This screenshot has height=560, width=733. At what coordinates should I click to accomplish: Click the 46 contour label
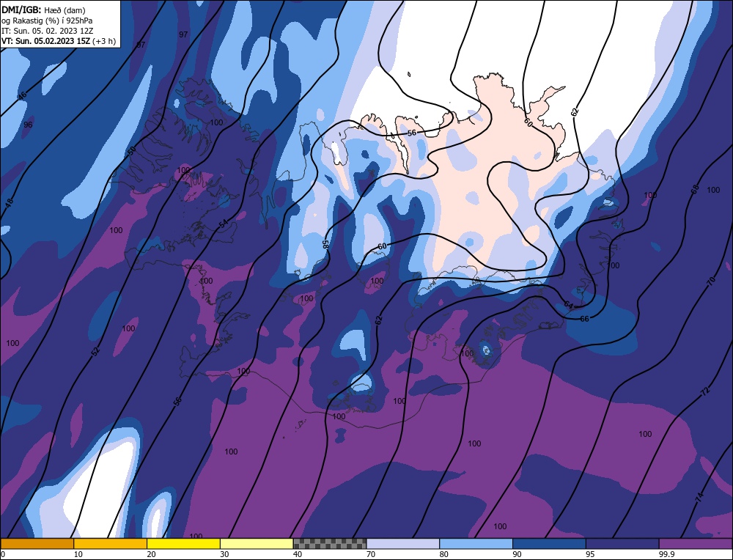[22, 96]
